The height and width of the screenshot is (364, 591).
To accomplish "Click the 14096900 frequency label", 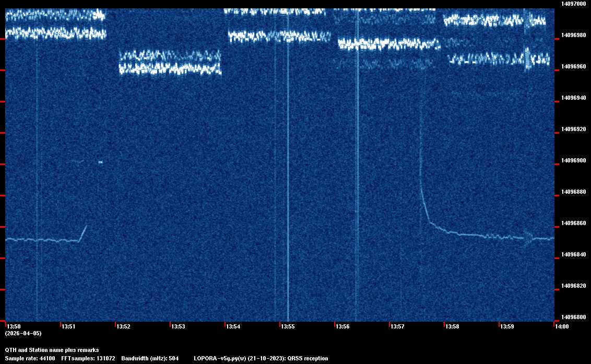I will (x=573, y=160).
